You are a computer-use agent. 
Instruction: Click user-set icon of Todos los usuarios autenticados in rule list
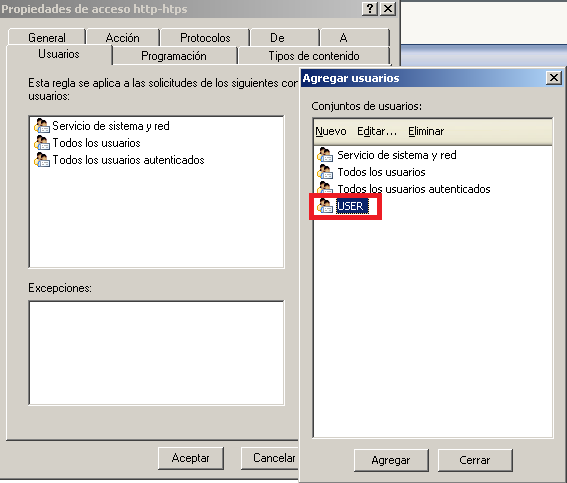[x=42, y=160]
